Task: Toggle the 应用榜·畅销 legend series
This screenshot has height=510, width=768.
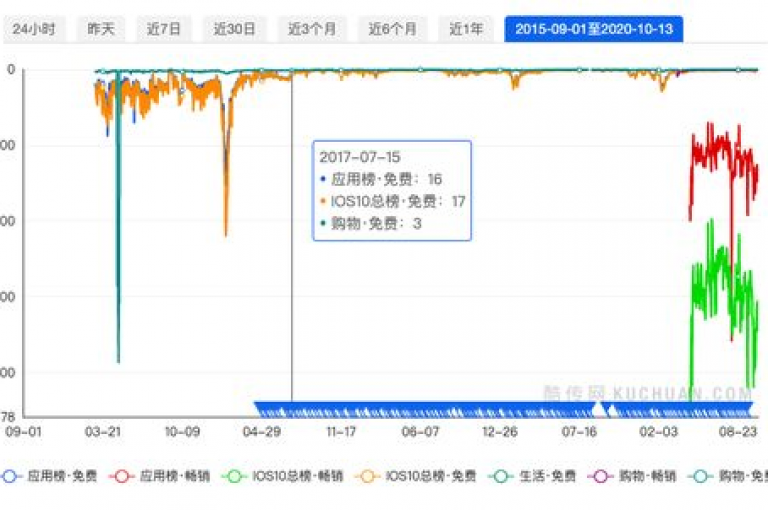Action: coord(160,476)
